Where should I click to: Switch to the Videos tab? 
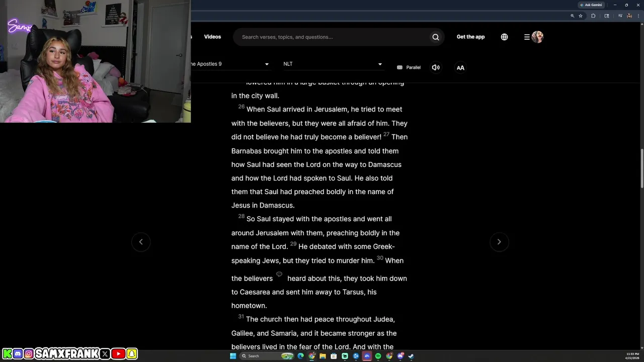[x=212, y=37]
